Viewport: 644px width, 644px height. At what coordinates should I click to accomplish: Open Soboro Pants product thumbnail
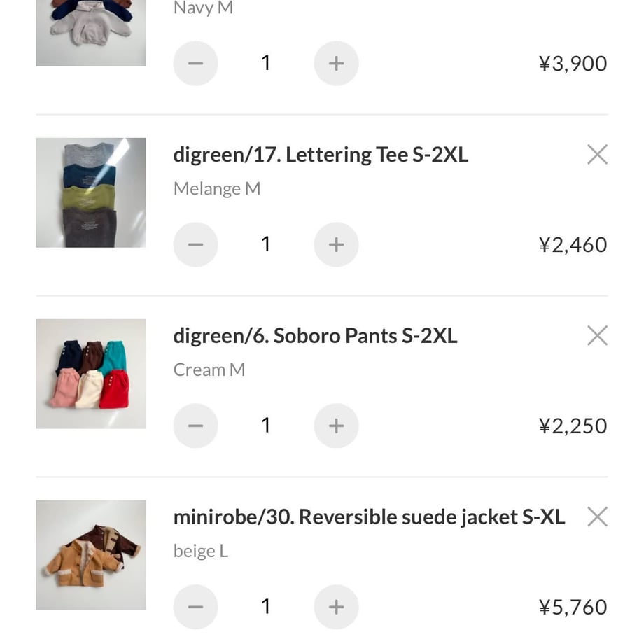coord(91,374)
